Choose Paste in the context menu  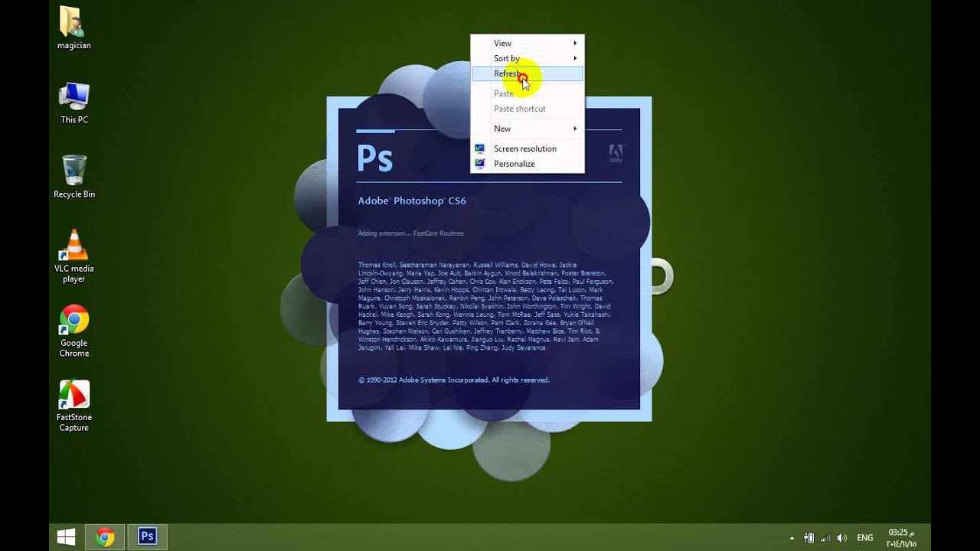[x=527, y=93]
